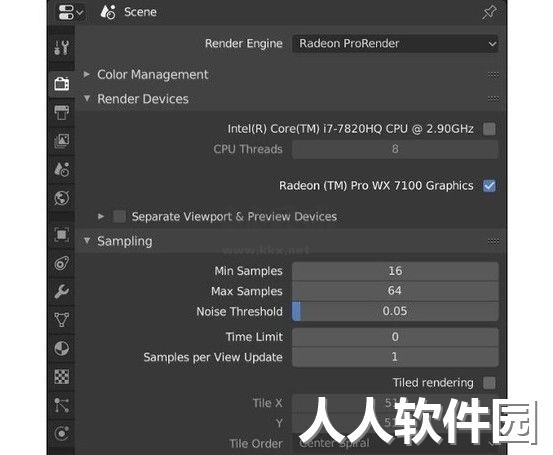Toggle Separate Viewport & Preview Devices checkbox
Viewport: 553px width, 455px height.
[x=119, y=216]
